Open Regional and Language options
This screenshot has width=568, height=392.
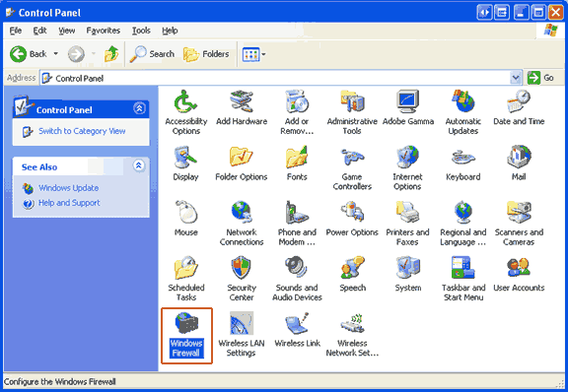point(463,224)
